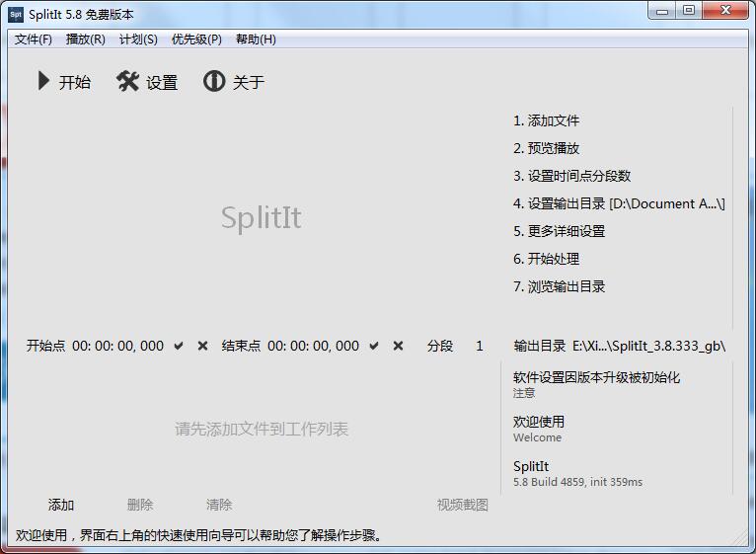Click the SplitIt app icon in title bar

[15, 14]
